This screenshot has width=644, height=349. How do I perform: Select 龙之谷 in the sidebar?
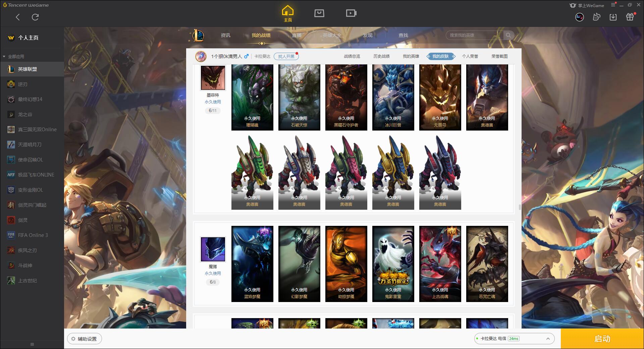(x=32, y=114)
